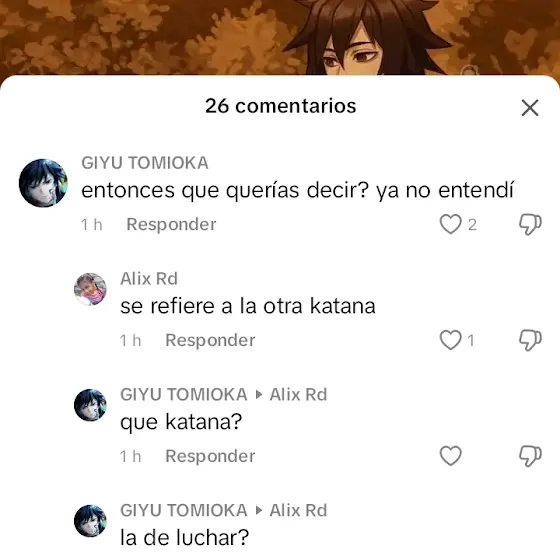This screenshot has width=560, height=560.
Task: Open the GIYU TOMIOKA name above 'la de luchar?'
Action: pyautogui.click(x=184, y=510)
